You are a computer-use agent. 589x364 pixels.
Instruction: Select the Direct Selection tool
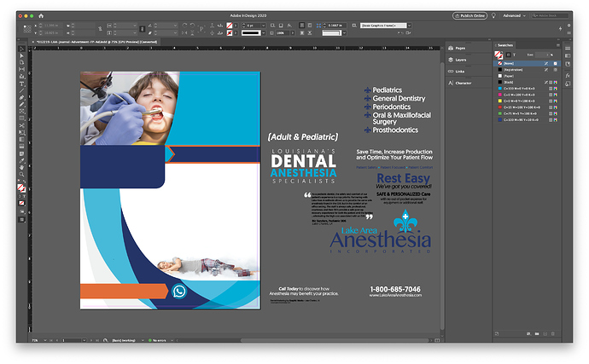pyautogui.click(x=22, y=55)
